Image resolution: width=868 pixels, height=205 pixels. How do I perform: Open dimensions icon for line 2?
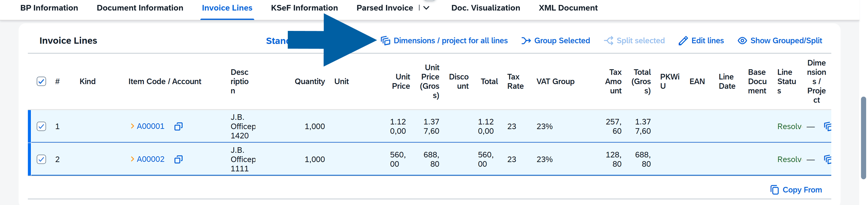(827, 159)
